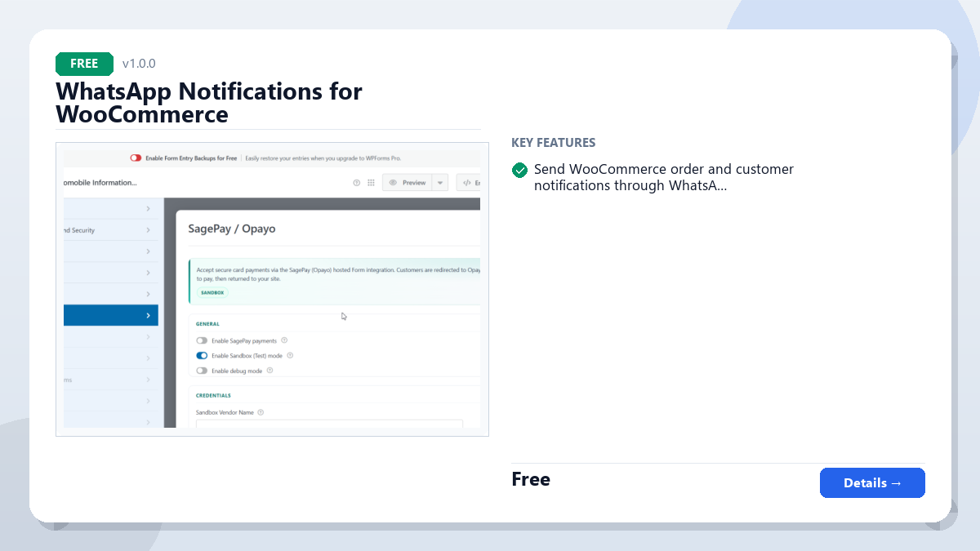The image size is (980, 551).
Task: Click the green FREE badge
Action: 84,64
